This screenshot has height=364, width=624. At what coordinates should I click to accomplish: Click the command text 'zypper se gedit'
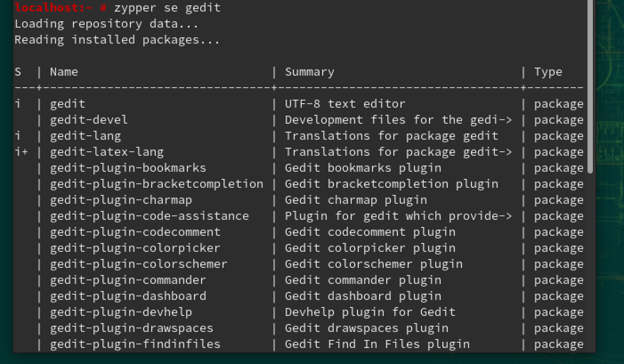click(x=167, y=8)
